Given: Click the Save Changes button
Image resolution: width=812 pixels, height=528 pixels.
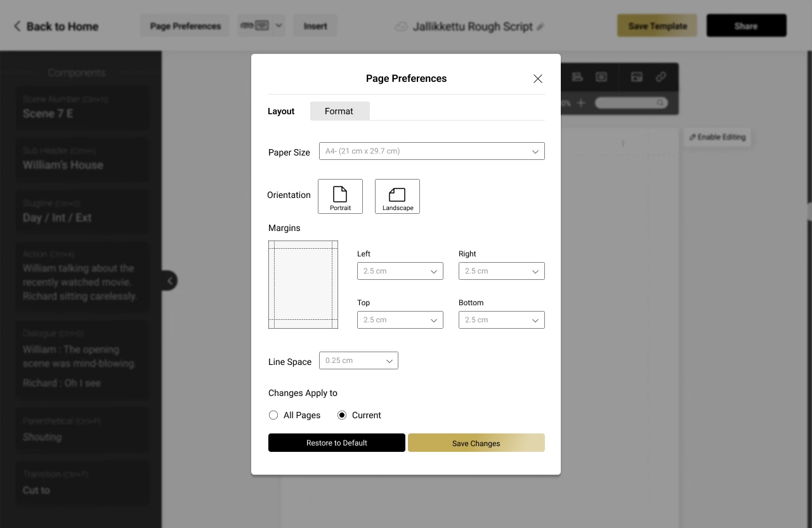Looking at the screenshot, I should click(x=476, y=442).
